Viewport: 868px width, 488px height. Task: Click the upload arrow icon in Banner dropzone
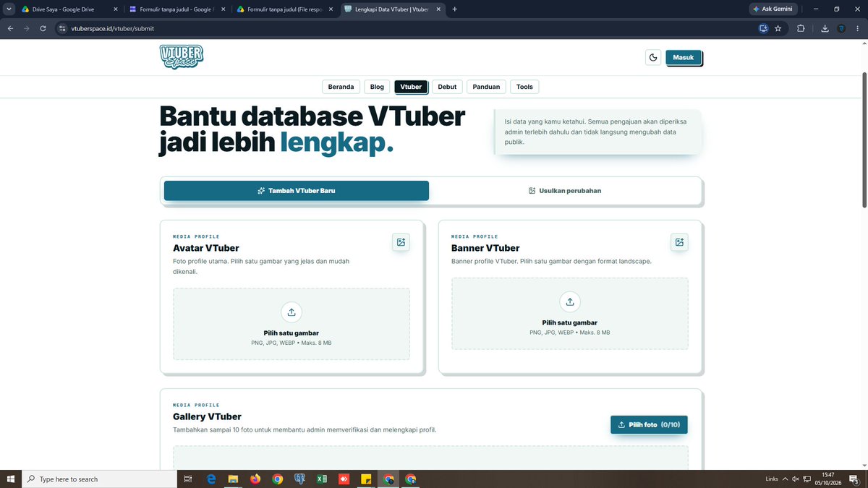click(570, 301)
